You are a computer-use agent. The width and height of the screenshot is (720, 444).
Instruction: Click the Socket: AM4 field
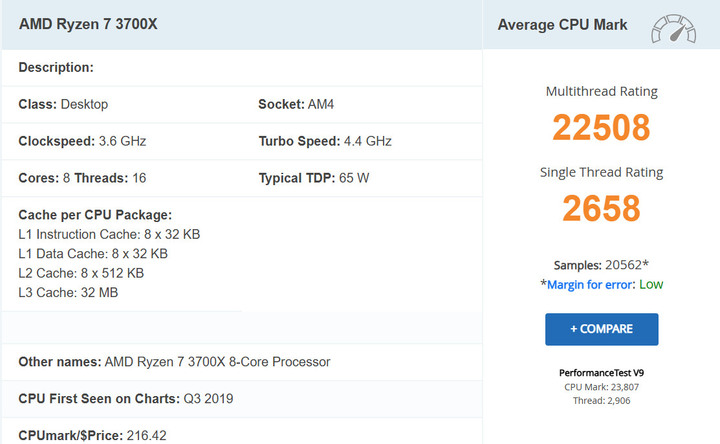pos(296,104)
